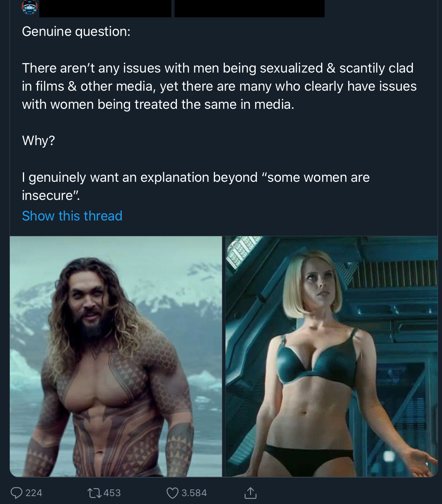Screen dimensions: 442x504
Task: Click the 'insecure".' text line
Action: point(51,195)
